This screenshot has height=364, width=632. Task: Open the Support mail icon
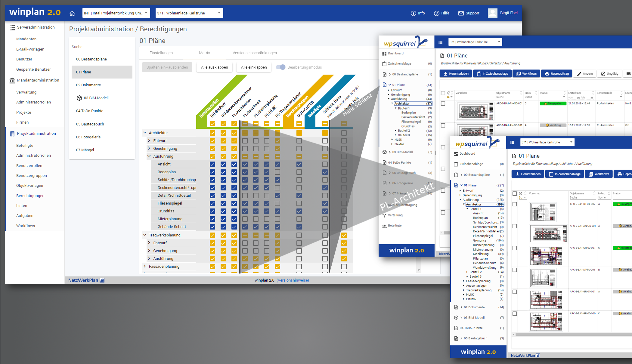pyautogui.click(x=461, y=13)
